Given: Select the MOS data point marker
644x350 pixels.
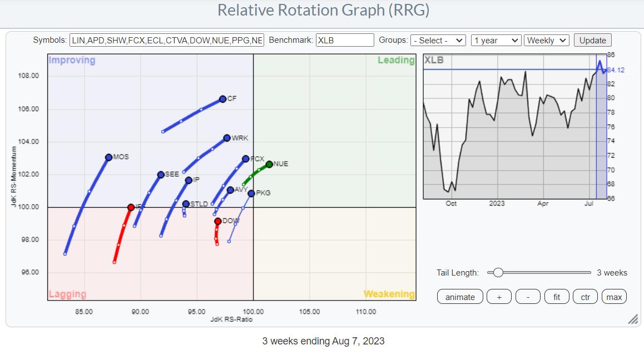Looking at the screenshot, I should [109, 157].
